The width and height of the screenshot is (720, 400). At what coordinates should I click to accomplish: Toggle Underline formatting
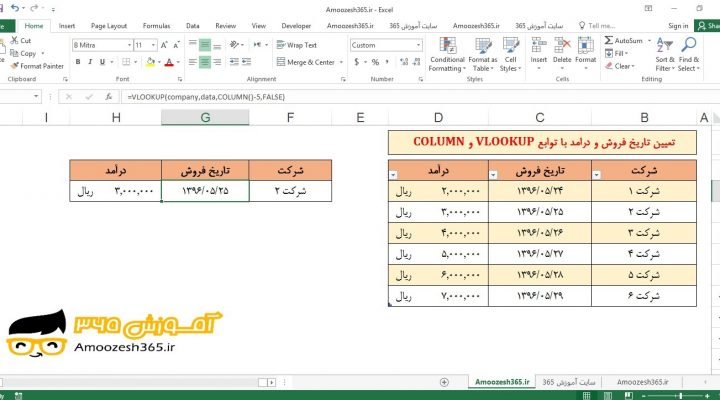point(102,62)
